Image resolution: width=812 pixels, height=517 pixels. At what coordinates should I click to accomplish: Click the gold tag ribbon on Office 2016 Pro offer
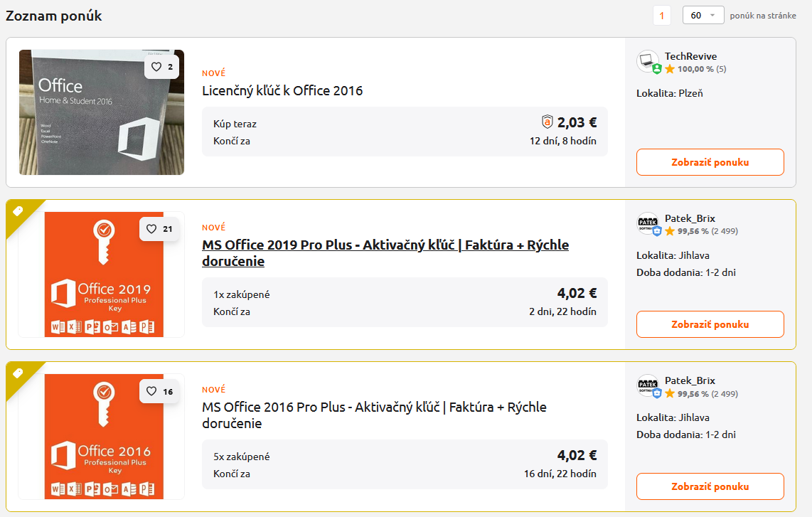click(18, 373)
